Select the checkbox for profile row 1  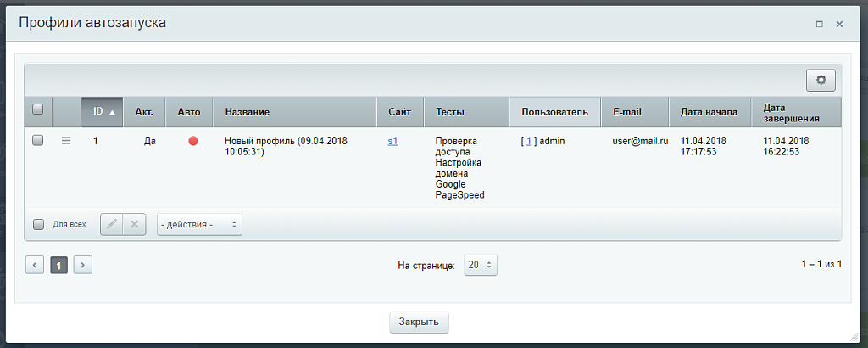click(37, 141)
